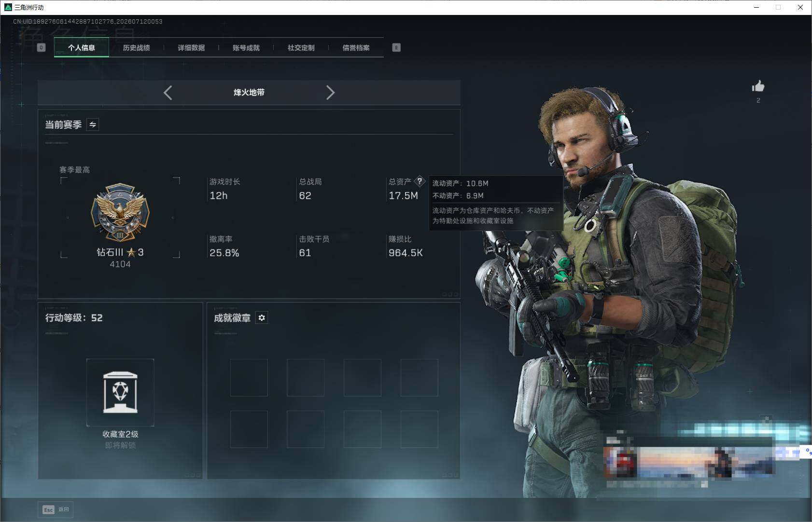Click the 三角洲行动 title bar app icon
Image resolution: width=812 pixels, height=522 pixels.
[8, 7]
